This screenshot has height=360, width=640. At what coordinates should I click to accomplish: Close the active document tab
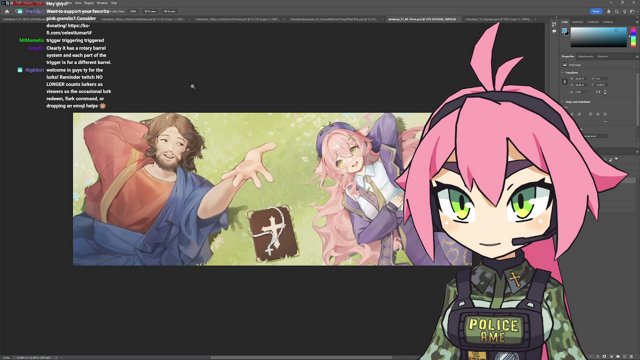[x=460, y=19]
